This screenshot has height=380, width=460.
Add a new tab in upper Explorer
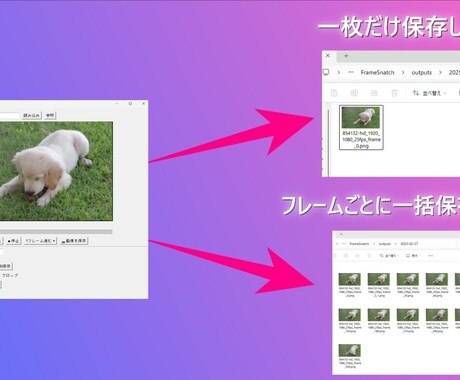[x=346, y=56]
